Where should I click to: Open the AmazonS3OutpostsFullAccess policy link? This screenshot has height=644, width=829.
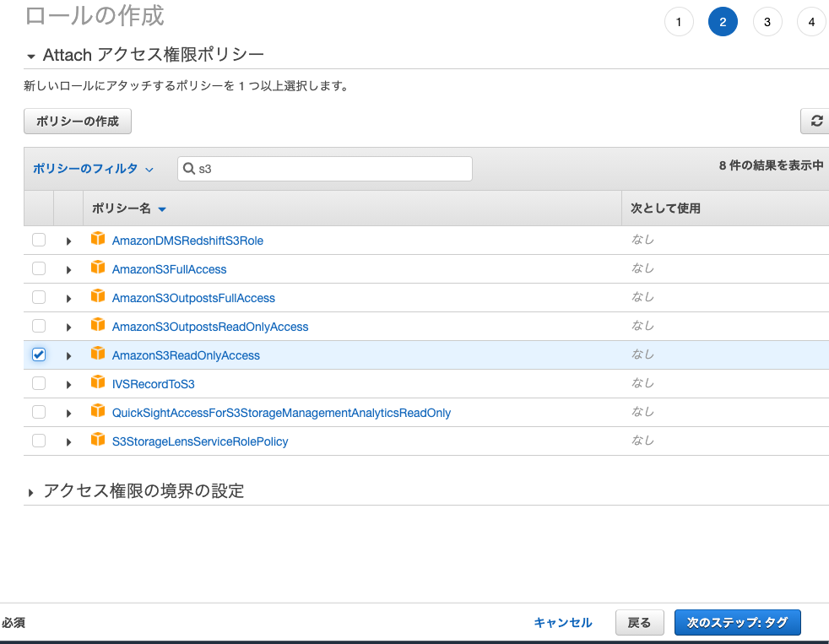coord(193,298)
